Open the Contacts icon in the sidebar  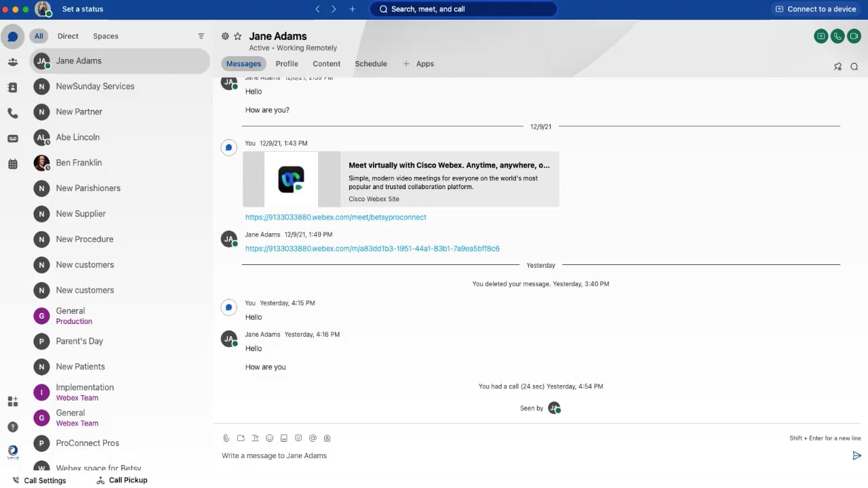tap(12, 87)
